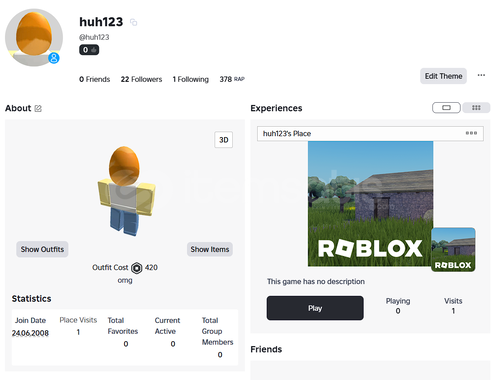View the 1 Following list
499x380 pixels.
point(191,79)
